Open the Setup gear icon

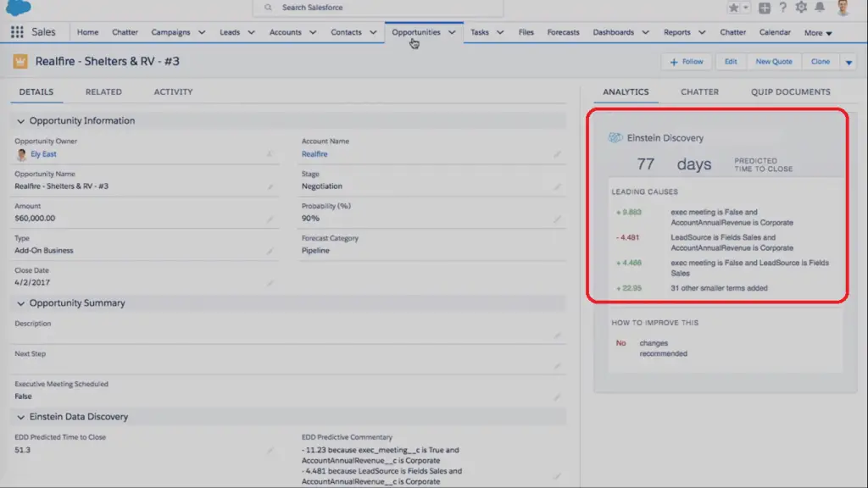[x=801, y=7]
